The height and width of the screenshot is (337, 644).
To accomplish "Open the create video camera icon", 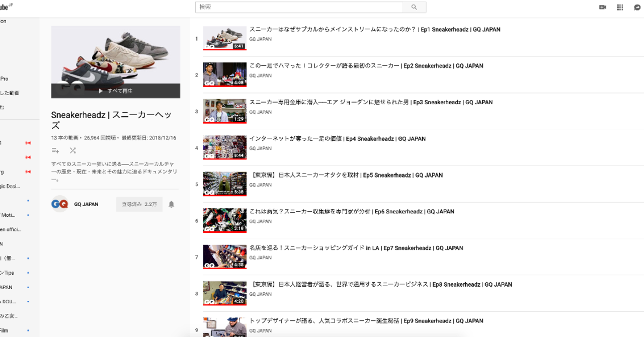I will (x=603, y=7).
